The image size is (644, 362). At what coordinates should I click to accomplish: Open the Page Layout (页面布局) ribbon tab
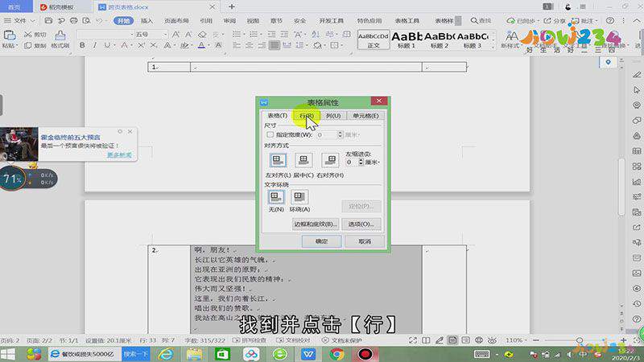pos(176,21)
